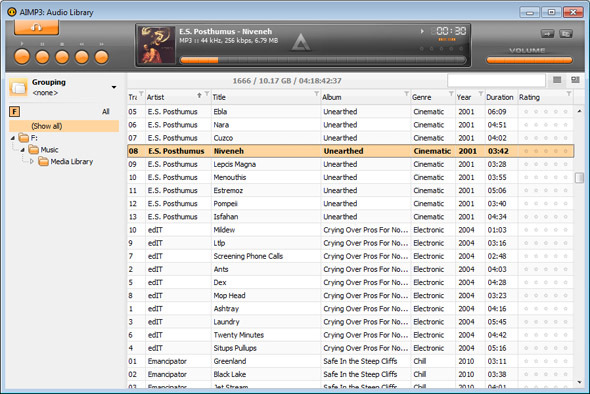Click the AIMP triangle logo in the player display
The height and width of the screenshot is (394, 590).
301,42
